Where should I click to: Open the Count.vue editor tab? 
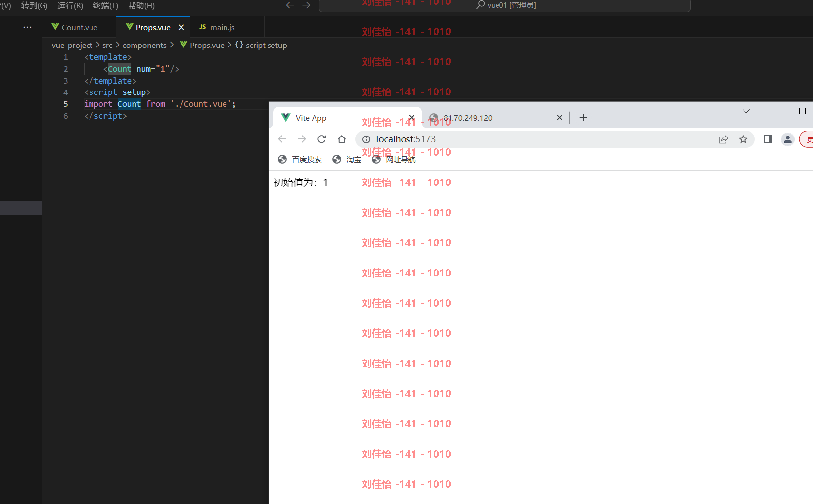[79, 27]
